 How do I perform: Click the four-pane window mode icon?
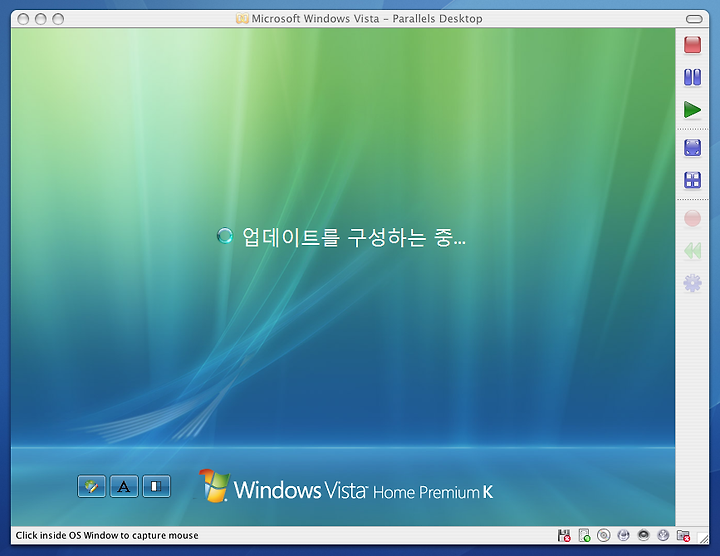click(x=692, y=180)
